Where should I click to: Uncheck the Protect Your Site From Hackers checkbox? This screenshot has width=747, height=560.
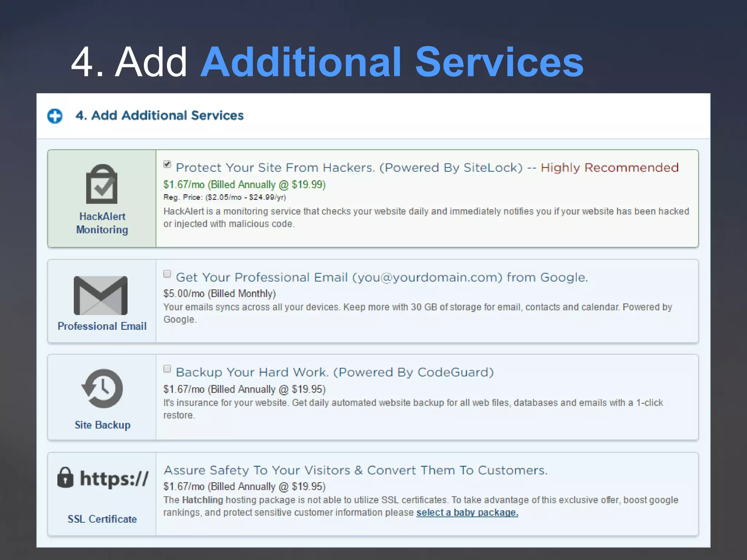[x=167, y=164]
